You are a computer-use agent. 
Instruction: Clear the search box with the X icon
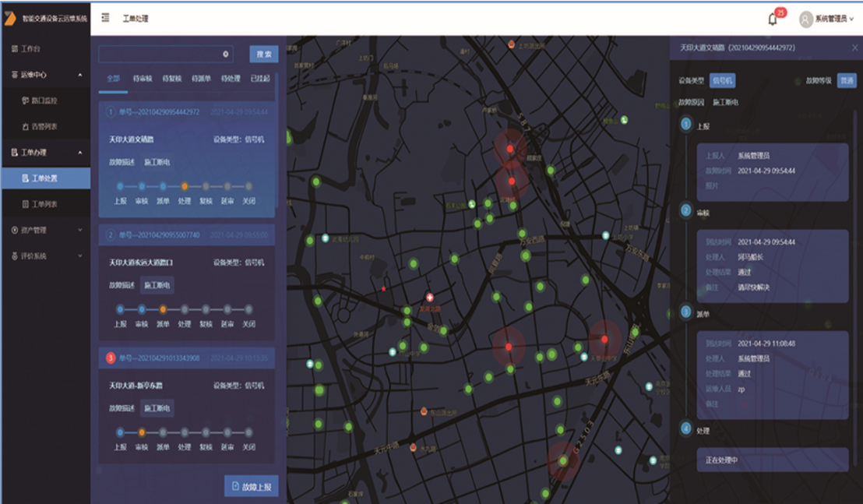point(226,55)
